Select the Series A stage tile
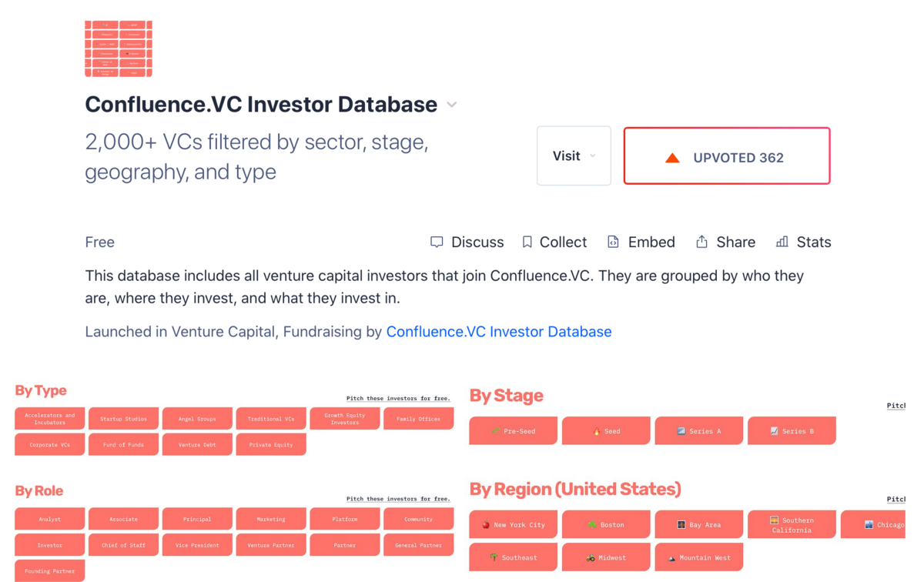 (x=698, y=431)
